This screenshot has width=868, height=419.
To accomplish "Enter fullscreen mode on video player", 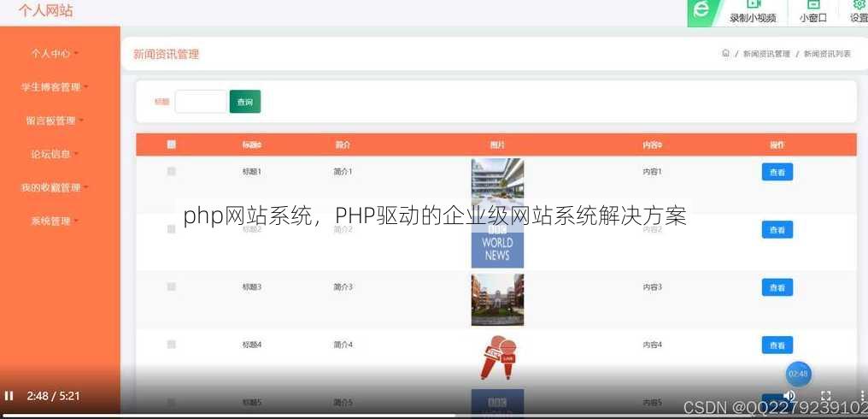I will pos(825,396).
